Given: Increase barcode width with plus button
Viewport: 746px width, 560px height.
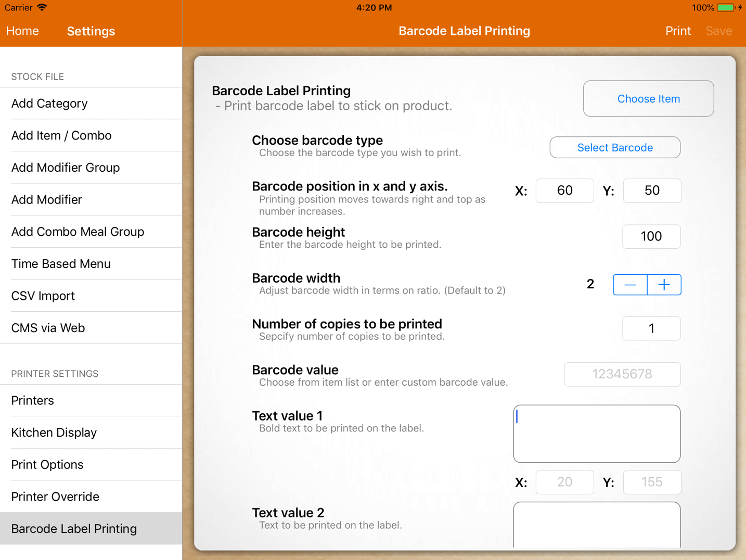Looking at the screenshot, I should click(664, 285).
